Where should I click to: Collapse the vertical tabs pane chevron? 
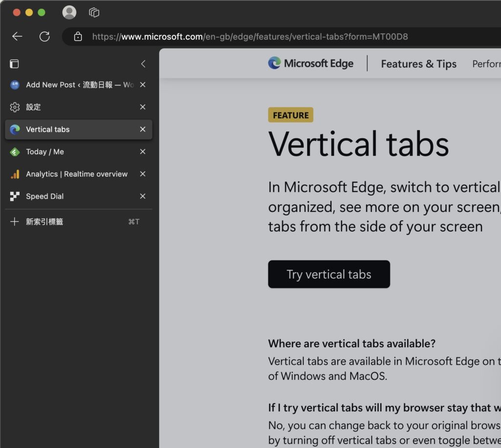143,64
